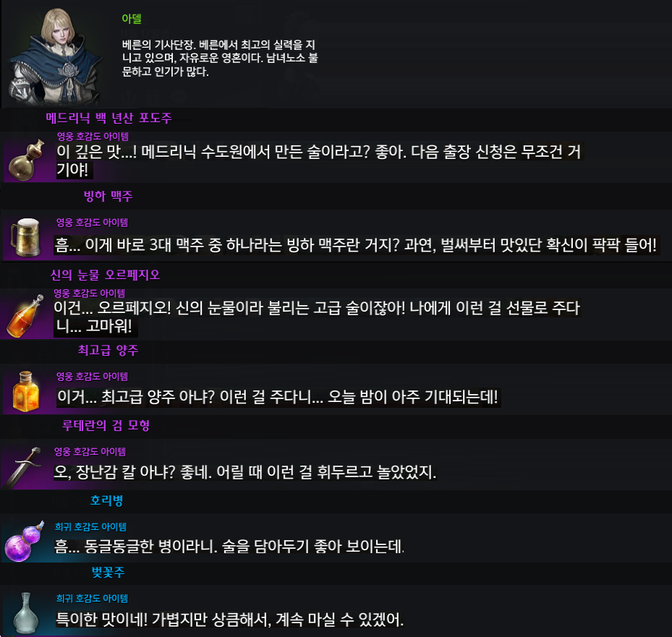Screen dimensions: 672x637
Task: Select the 최고급 양주 item heading
Action: 108,350
